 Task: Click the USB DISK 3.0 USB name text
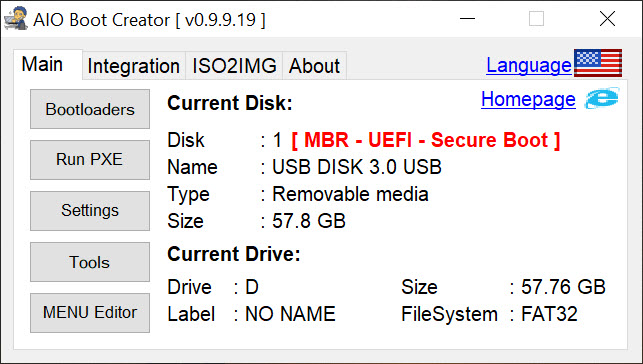357,167
